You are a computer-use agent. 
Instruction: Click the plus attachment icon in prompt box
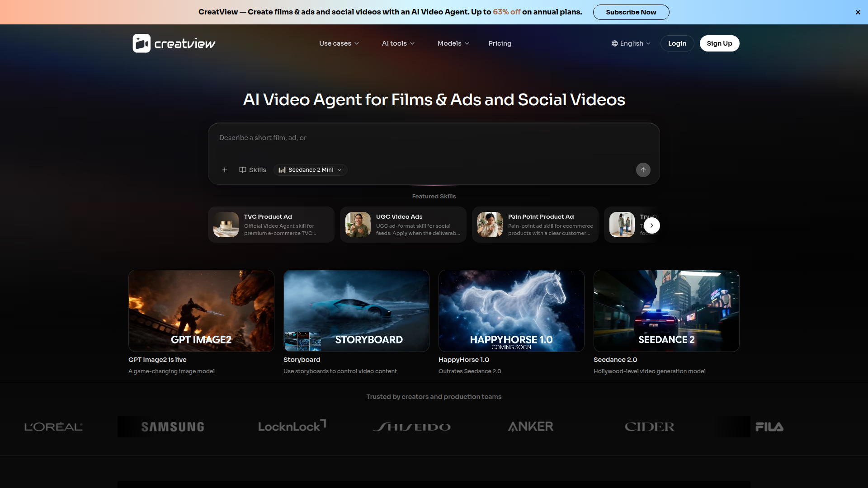225,170
